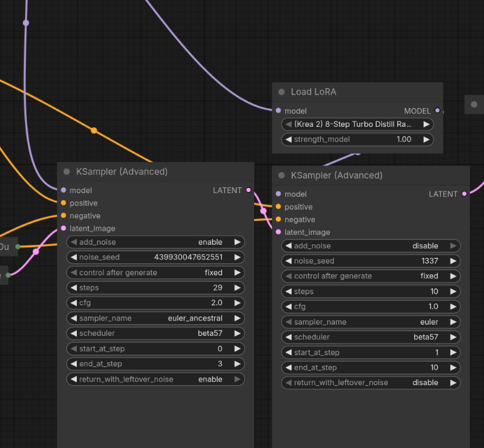This screenshot has width=484, height=448.
Task: Increase start_at_step 0 using right arrow
Action: coord(238,349)
